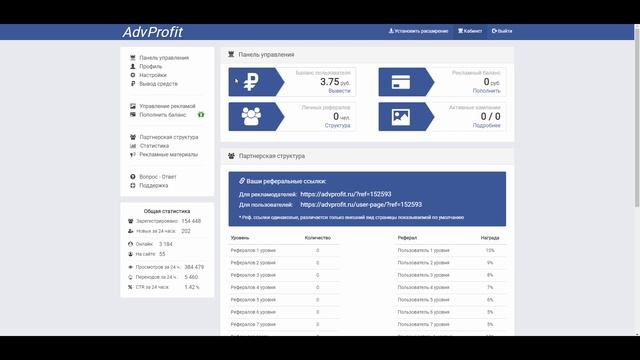Click the gear icon beside Настройки
640x360 pixels.
coord(133,75)
